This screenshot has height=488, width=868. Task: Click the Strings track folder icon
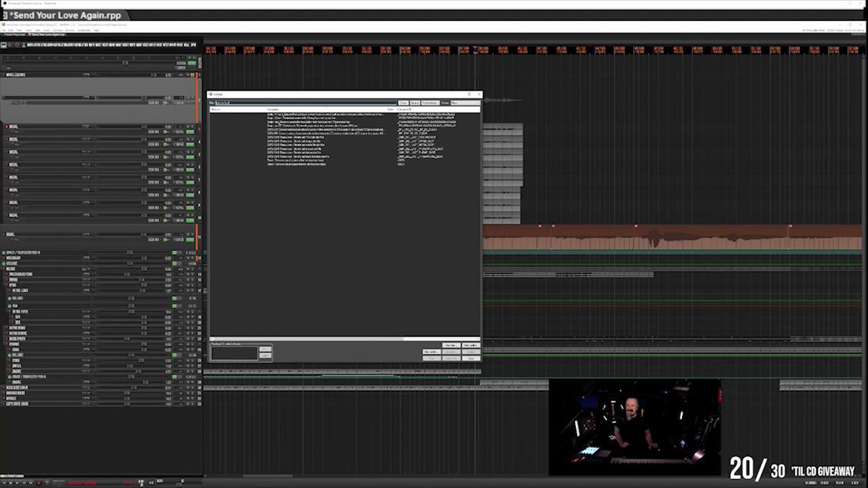pyautogui.click(x=7, y=344)
